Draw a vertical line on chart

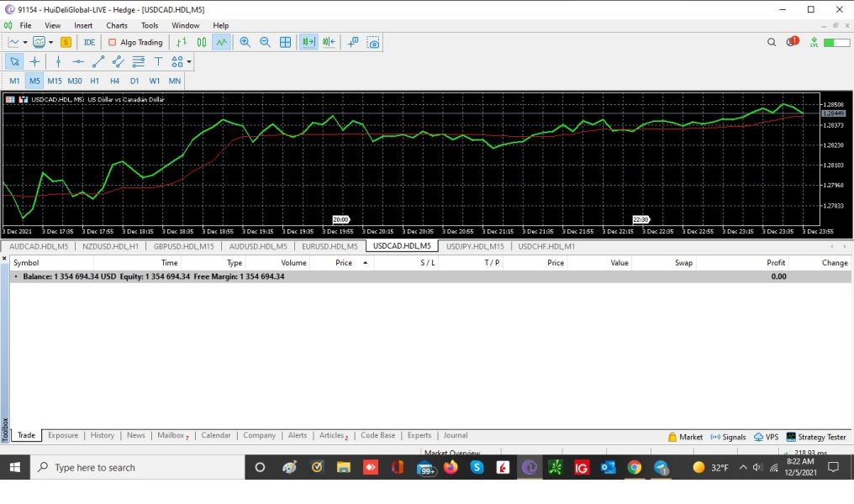point(58,61)
